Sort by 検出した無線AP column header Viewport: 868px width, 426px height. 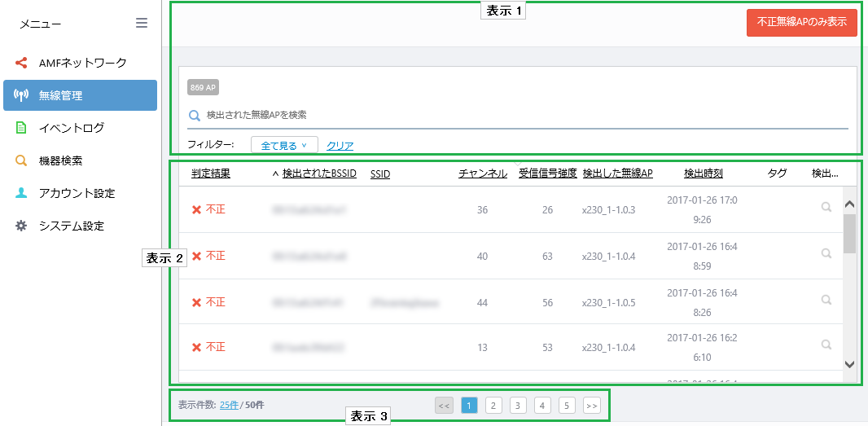tap(618, 174)
